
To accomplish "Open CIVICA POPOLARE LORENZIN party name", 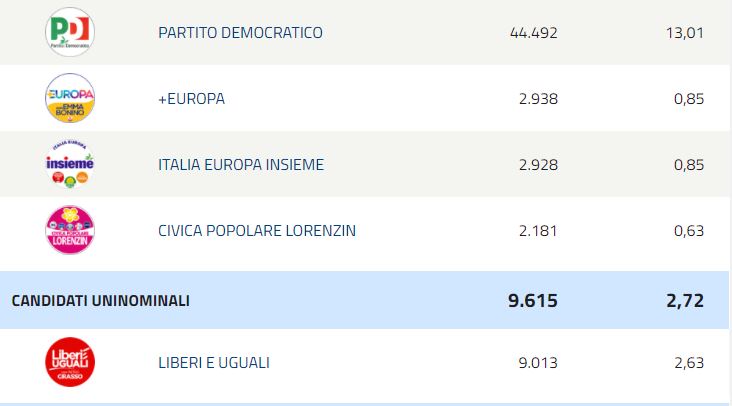I will 257,231.
